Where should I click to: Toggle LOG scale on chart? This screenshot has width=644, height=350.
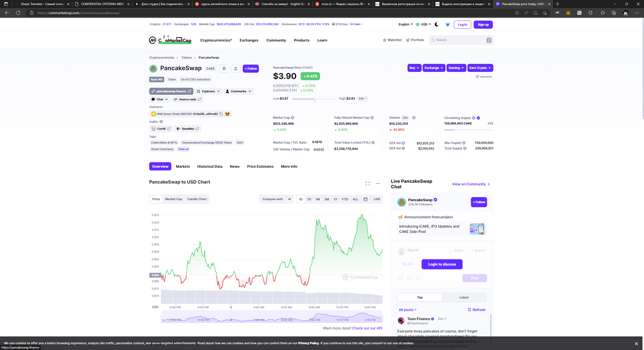point(377,199)
